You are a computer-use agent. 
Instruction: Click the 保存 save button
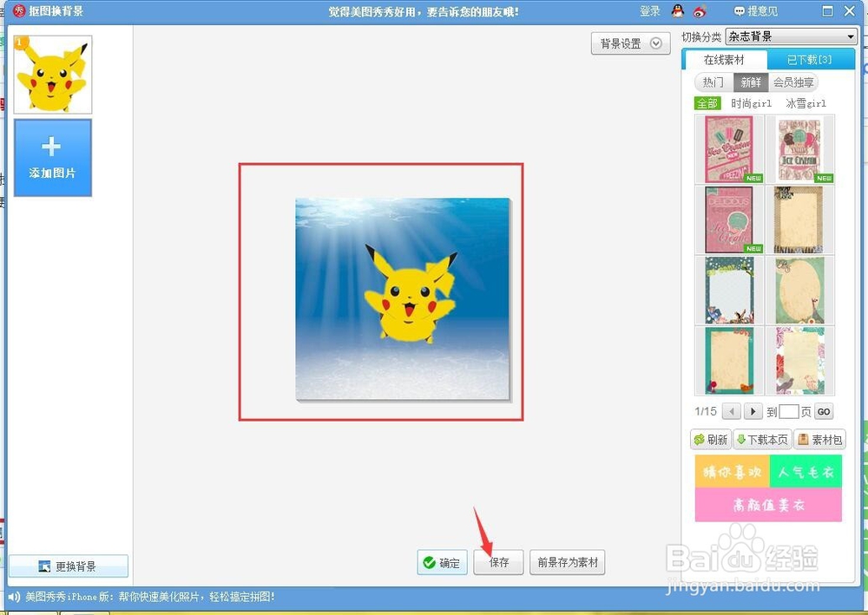point(499,562)
